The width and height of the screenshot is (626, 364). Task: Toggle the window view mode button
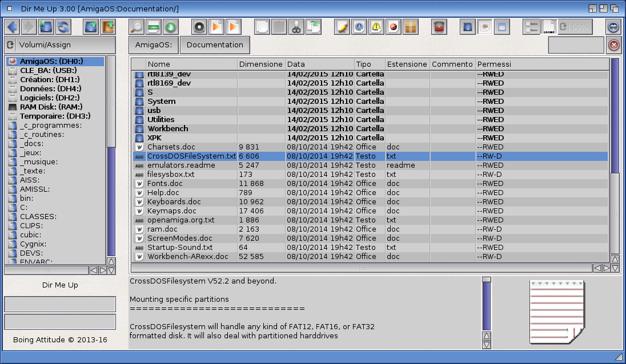(501, 27)
